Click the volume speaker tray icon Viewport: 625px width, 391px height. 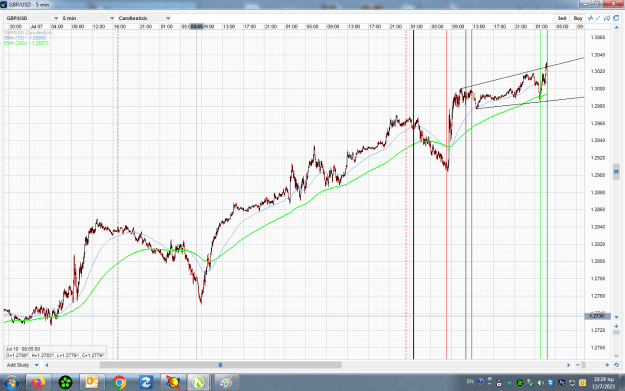pyautogui.click(x=541, y=383)
